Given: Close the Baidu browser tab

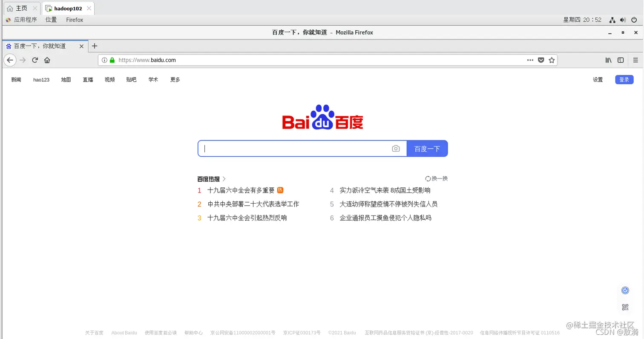Looking at the screenshot, I should (81, 46).
